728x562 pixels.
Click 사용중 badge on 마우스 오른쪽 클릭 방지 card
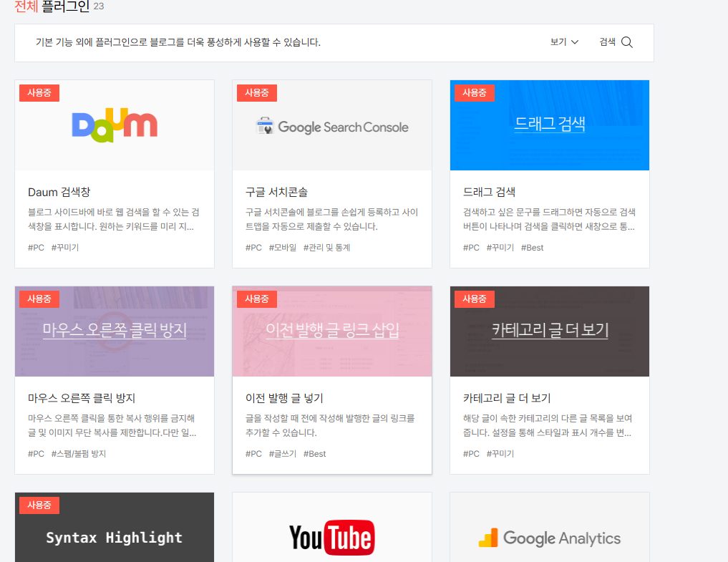(x=39, y=299)
